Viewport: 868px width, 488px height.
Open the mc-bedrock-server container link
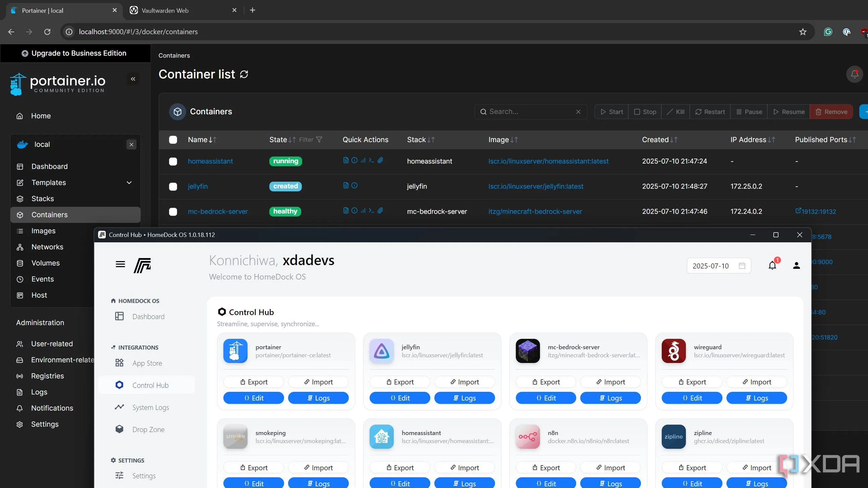click(218, 211)
